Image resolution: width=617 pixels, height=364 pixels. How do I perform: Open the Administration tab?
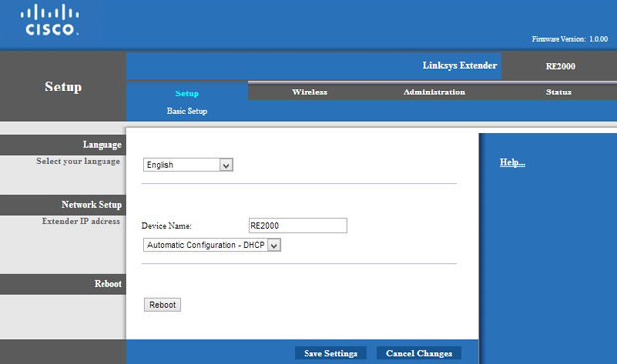(434, 91)
